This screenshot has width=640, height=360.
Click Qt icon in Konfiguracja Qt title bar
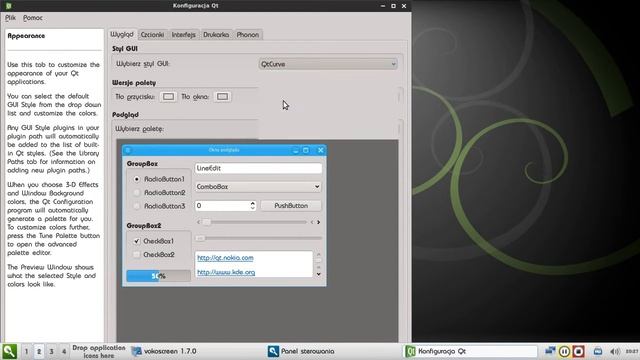[8, 6]
